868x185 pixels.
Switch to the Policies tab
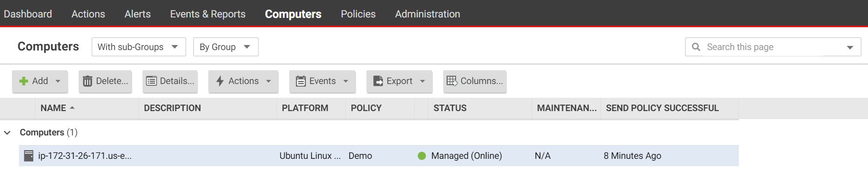[358, 14]
